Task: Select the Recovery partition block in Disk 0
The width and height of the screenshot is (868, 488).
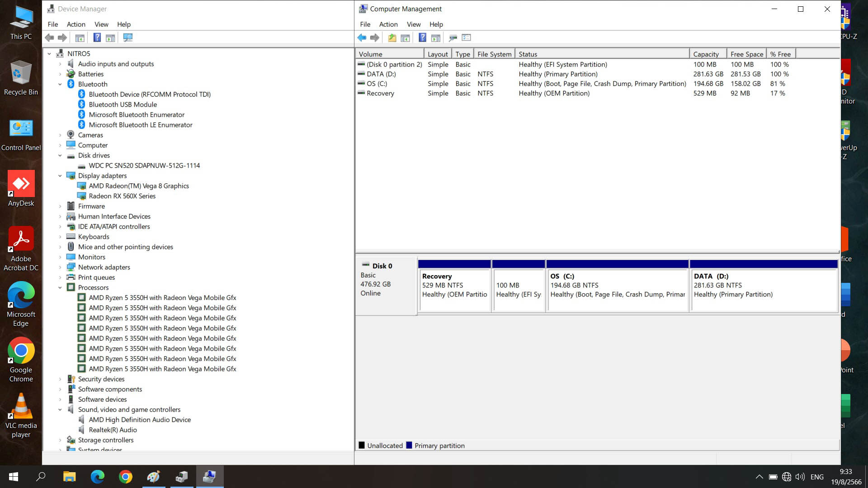Action: pyautogui.click(x=455, y=286)
